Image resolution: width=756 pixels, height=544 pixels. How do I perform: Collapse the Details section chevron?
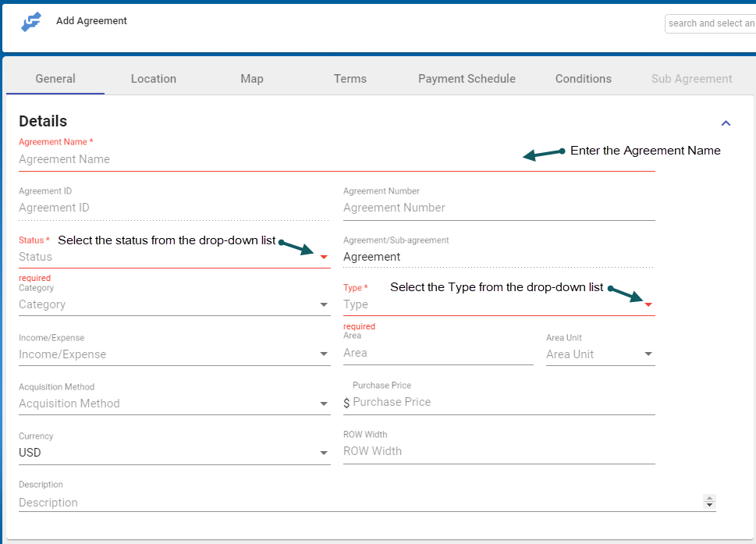[726, 123]
